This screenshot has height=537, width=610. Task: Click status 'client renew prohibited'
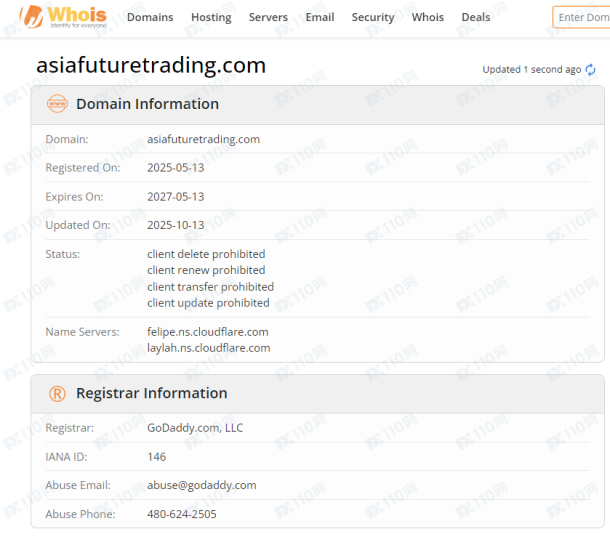tap(206, 270)
